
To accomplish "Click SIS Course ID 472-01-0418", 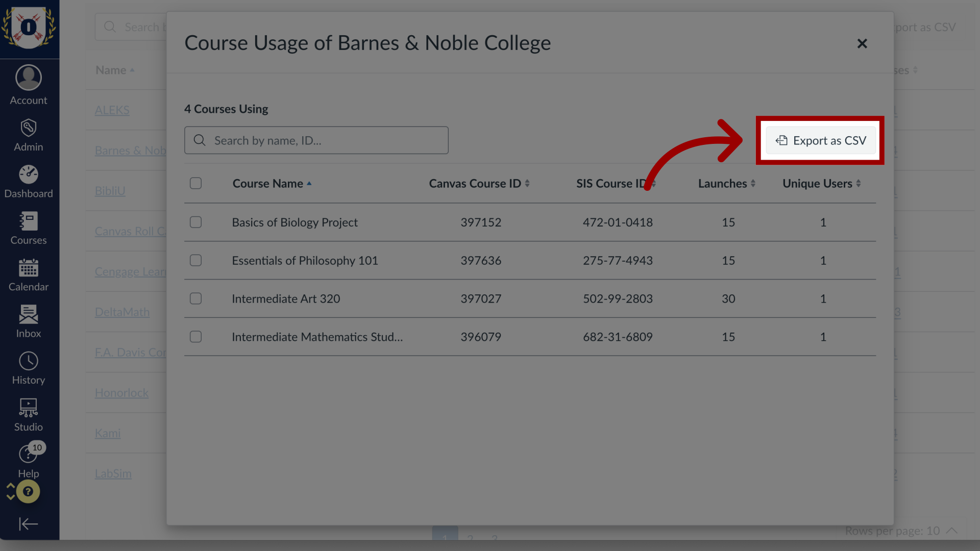I will click(618, 222).
